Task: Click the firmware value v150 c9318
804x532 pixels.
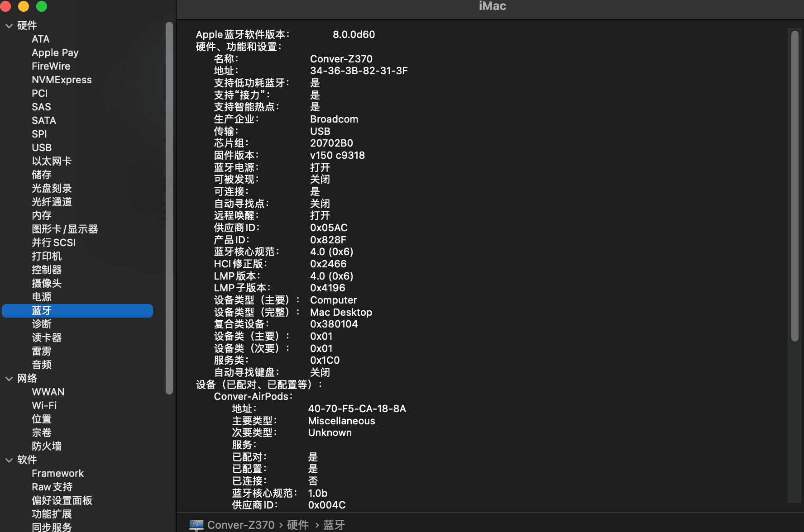Action: 337,156
